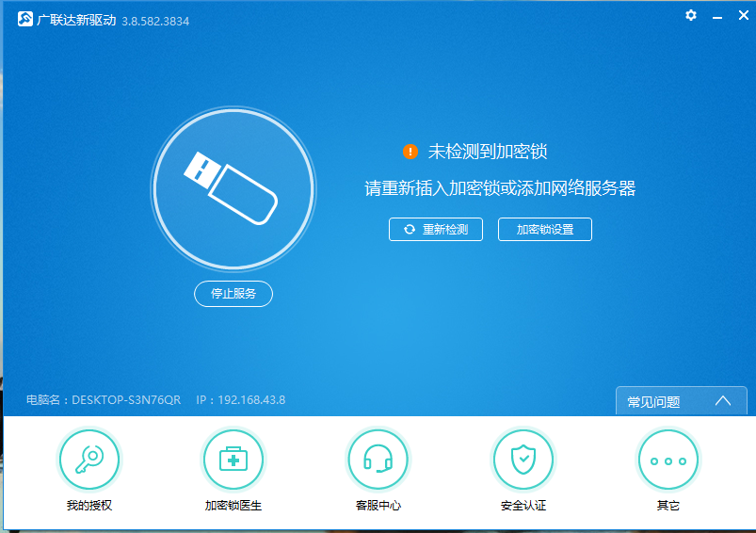Image resolution: width=756 pixels, height=533 pixels.
Task: Open 安全认证 shield icon
Action: tap(523, 460)
